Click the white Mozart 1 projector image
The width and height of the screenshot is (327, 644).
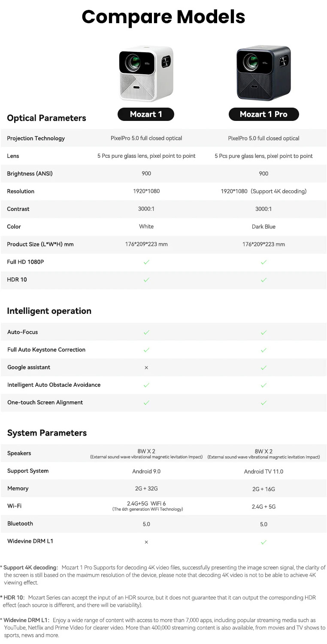tap(146, 74)
